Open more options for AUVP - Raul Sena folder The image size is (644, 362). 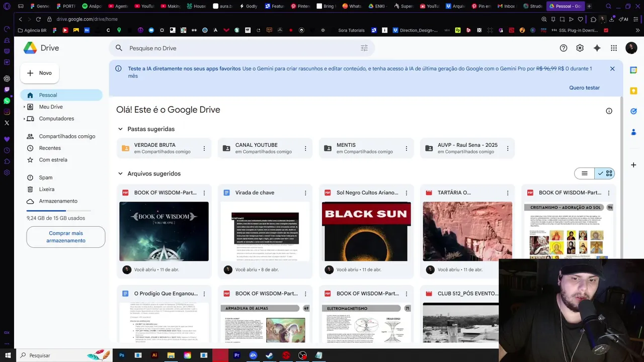tap(508, 148)
